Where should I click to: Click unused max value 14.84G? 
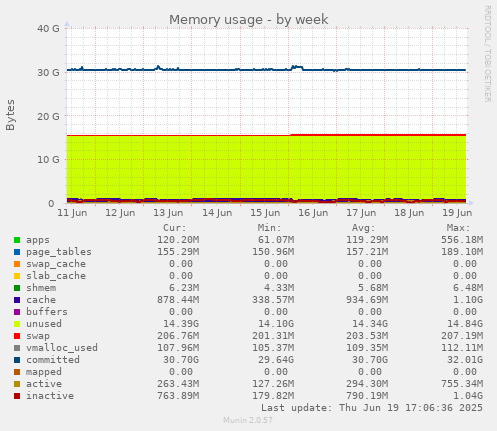coord(465,324)
